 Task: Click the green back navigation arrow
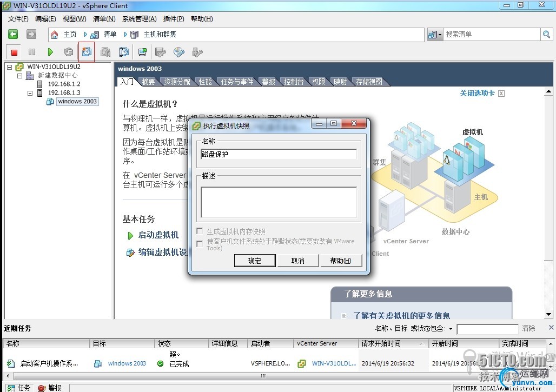coord(13,34)
